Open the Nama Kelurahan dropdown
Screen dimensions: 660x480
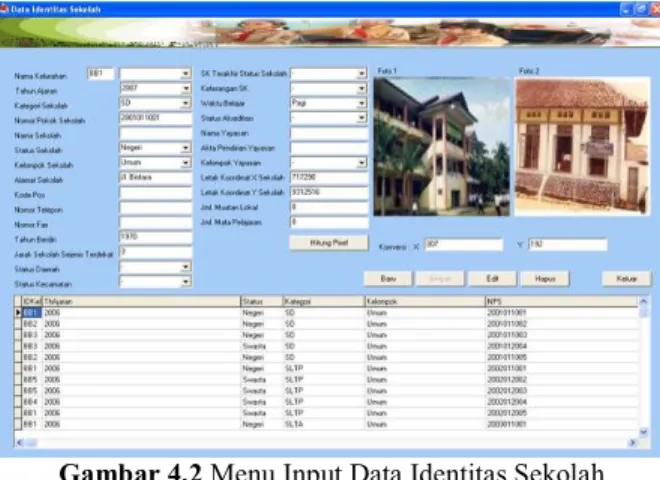click(185, 74)
